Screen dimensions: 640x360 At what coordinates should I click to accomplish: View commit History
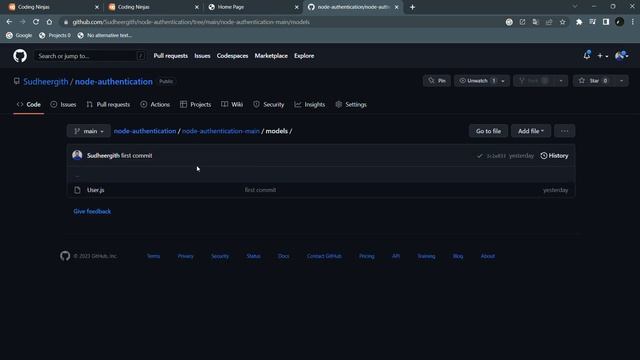coord(554,156)
